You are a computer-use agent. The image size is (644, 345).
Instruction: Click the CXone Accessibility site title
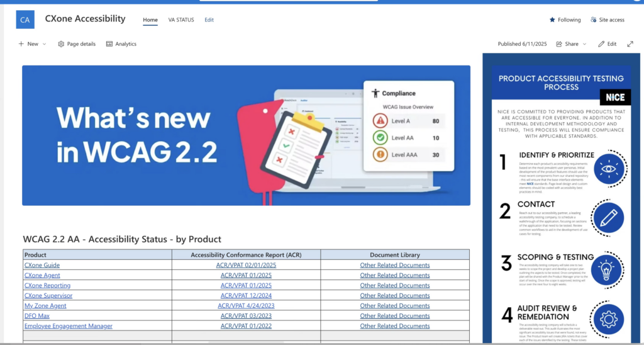tap(85, 19)
